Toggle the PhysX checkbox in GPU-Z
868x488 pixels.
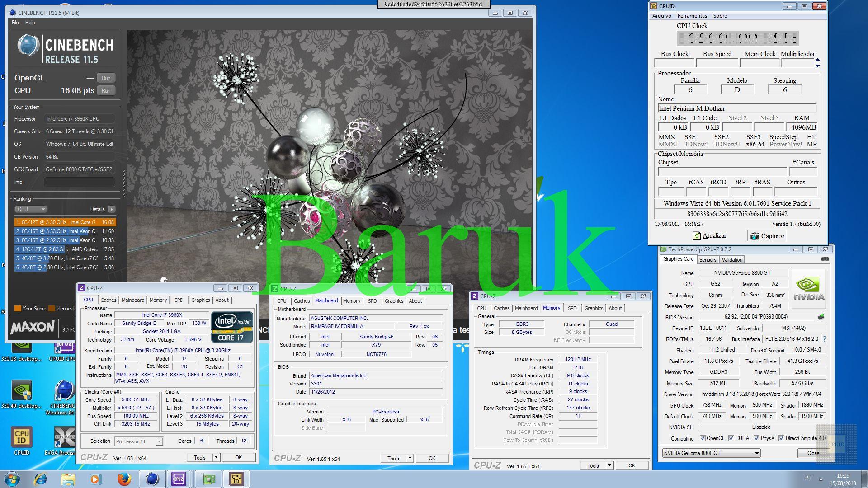[x=756, y=438]
